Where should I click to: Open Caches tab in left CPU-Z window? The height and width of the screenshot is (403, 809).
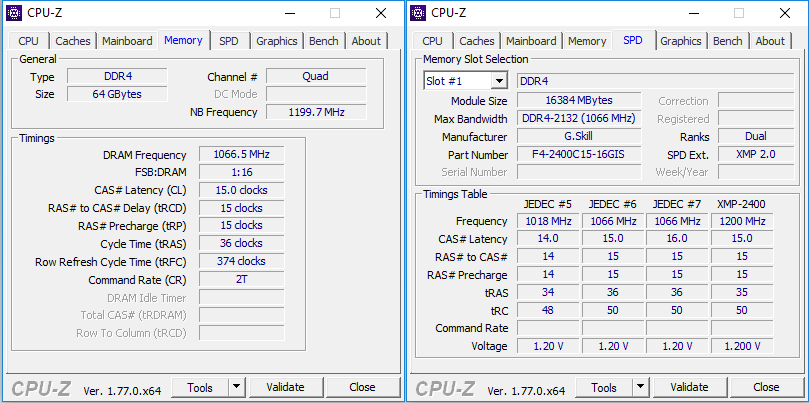pos(73,41)
